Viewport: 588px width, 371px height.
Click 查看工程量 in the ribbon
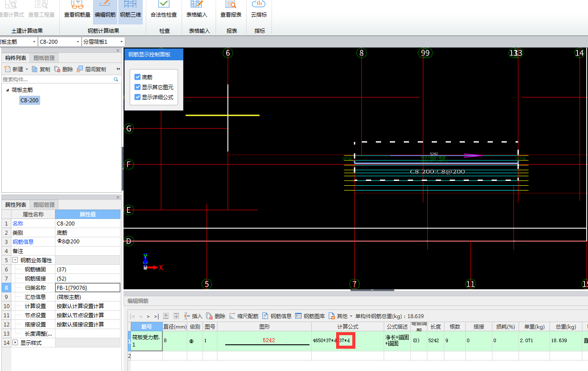[x=41, y=10]
